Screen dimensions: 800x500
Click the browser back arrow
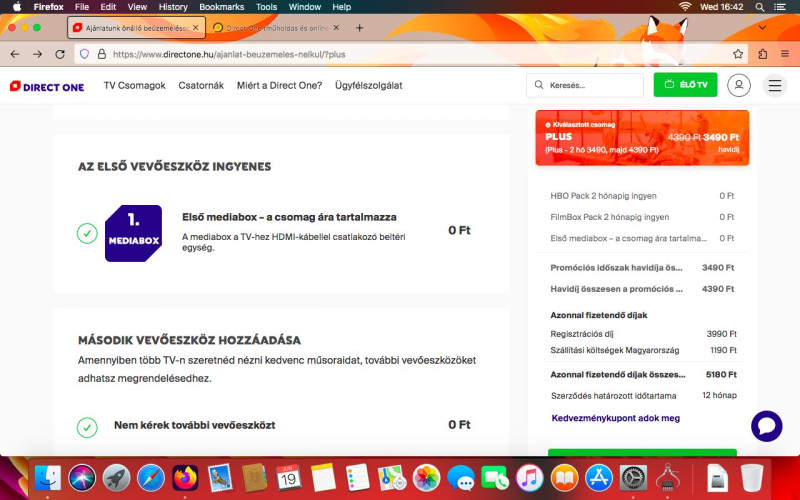click(15, 54)
